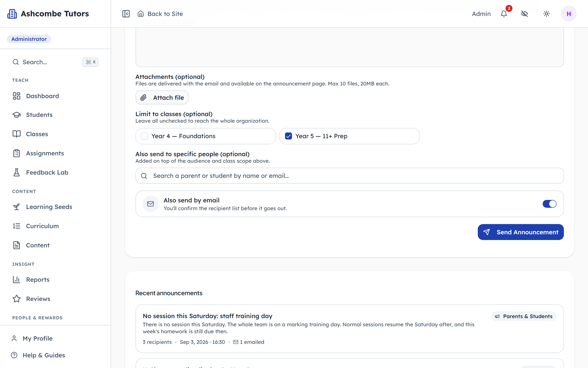This screenshot has height=368, width=588.
Task: Click the Help & Guides question icon
Action: coord(14,355)
